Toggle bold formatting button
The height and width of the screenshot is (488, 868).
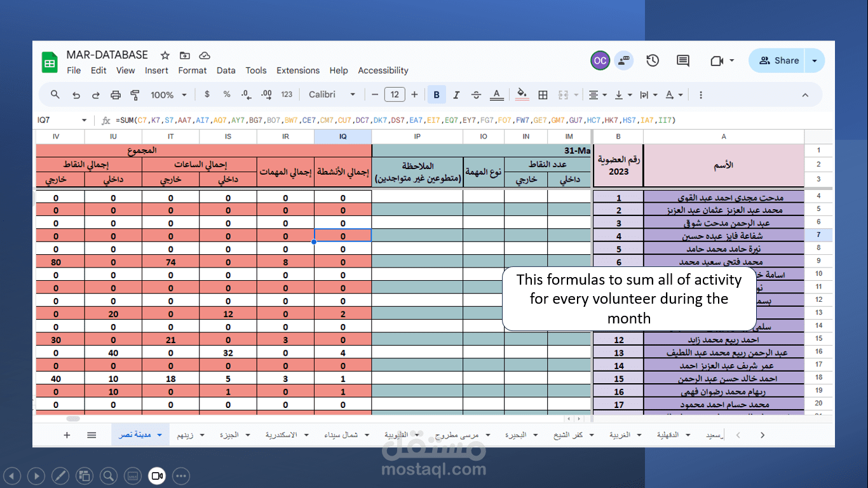tap(437, 95)
